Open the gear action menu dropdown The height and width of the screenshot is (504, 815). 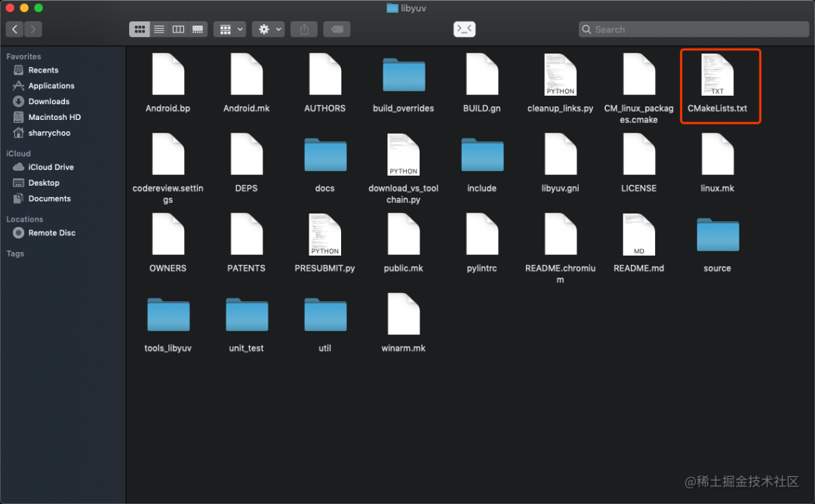click(268, 29)
